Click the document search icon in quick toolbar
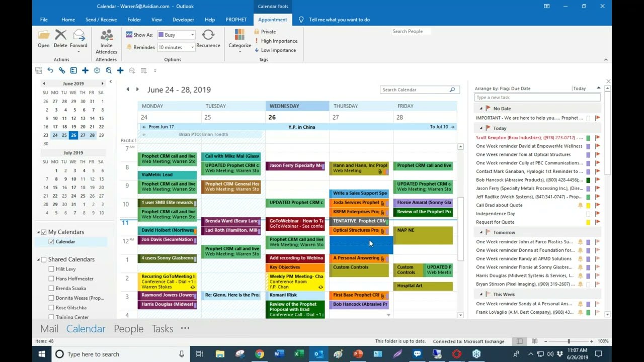The width and height of the screenshot is (644, 362). point(109,70)
